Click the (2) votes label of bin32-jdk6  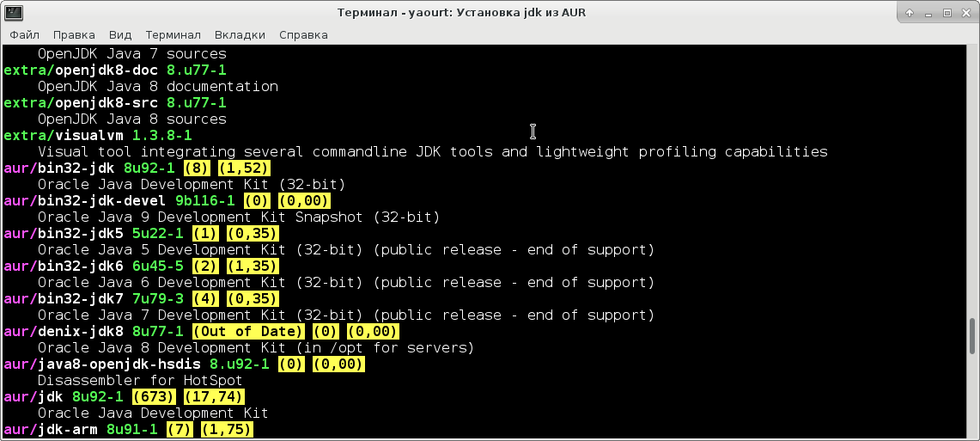205,266
